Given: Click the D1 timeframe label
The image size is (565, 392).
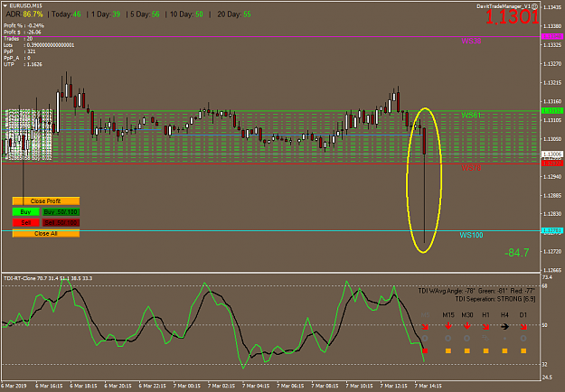Looking at the screenshot, I should click(523, 315).
